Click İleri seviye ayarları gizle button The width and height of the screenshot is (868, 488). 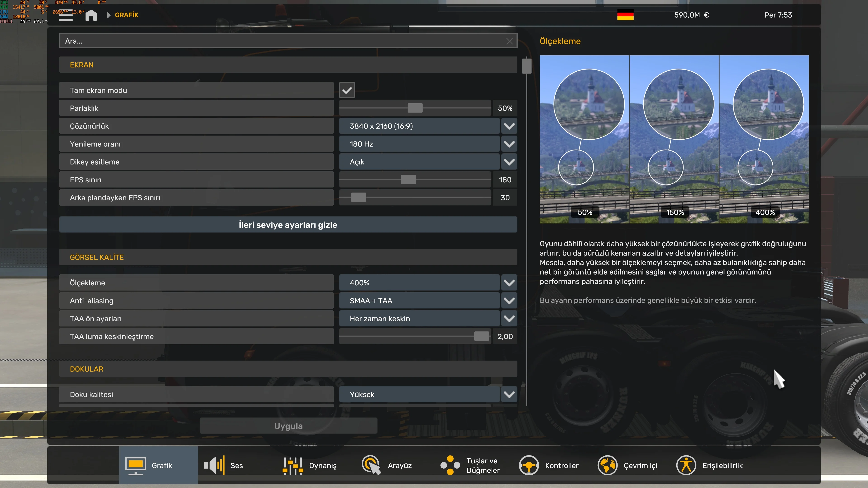[x=288, y=225]
